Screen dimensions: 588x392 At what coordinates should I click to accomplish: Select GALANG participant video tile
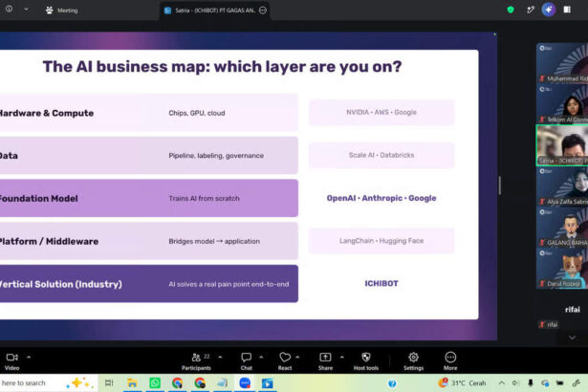pos(562,228)
